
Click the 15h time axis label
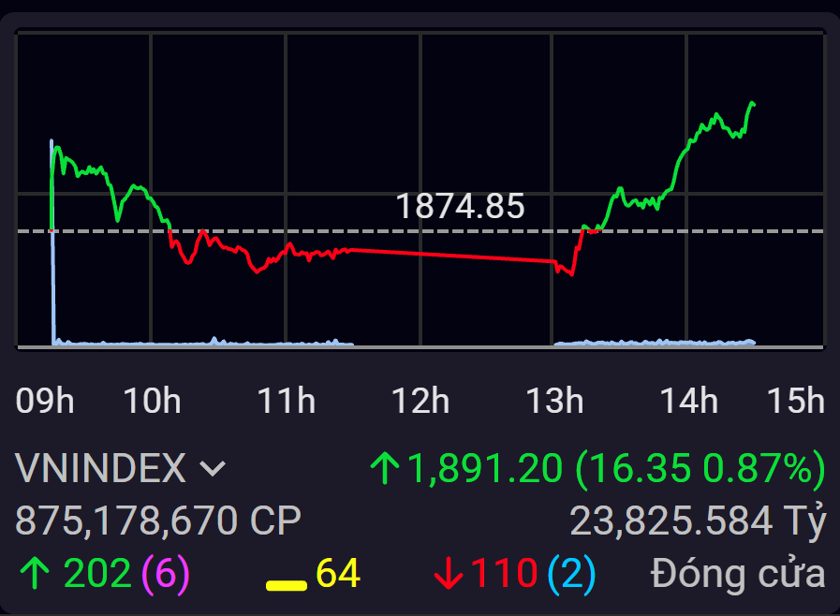click(796, 401)
